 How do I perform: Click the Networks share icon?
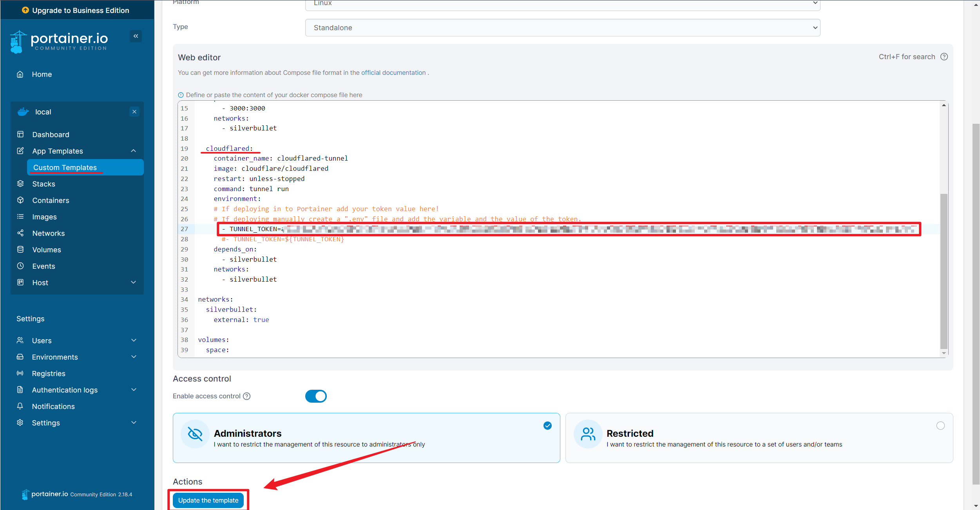[20, 233]
